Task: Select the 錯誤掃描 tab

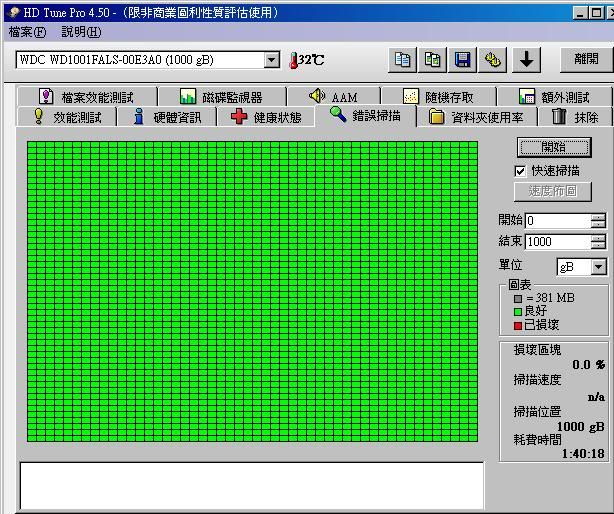Action: point(365,115)
